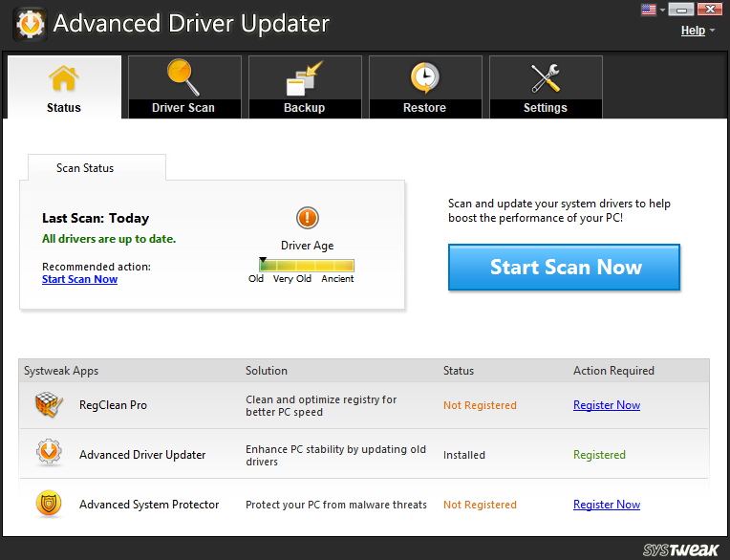Click the Systweak logo at bottom right

point(680,549)
